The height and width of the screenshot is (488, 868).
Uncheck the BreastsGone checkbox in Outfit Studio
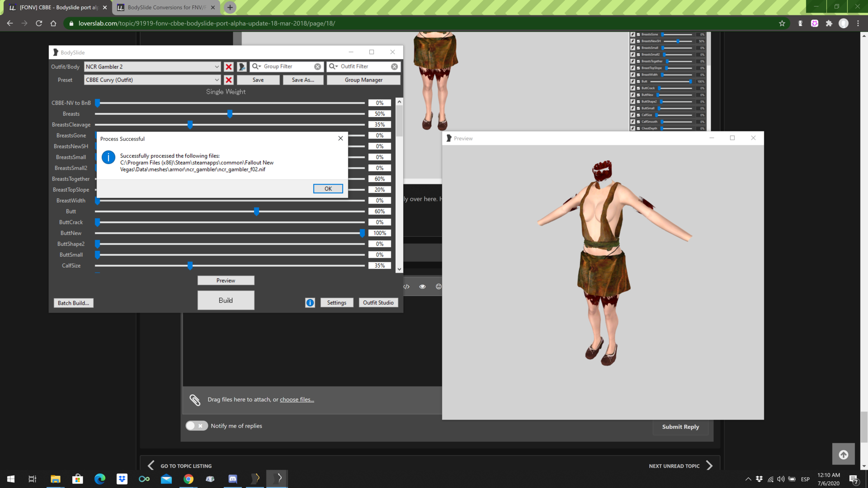click(638, 34)
